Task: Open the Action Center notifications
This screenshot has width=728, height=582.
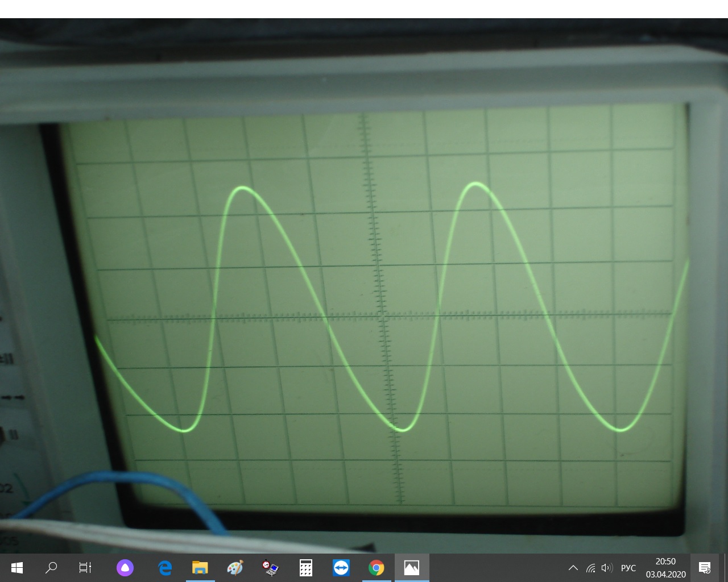Action: pyautogui.click(x=705, y=568)
